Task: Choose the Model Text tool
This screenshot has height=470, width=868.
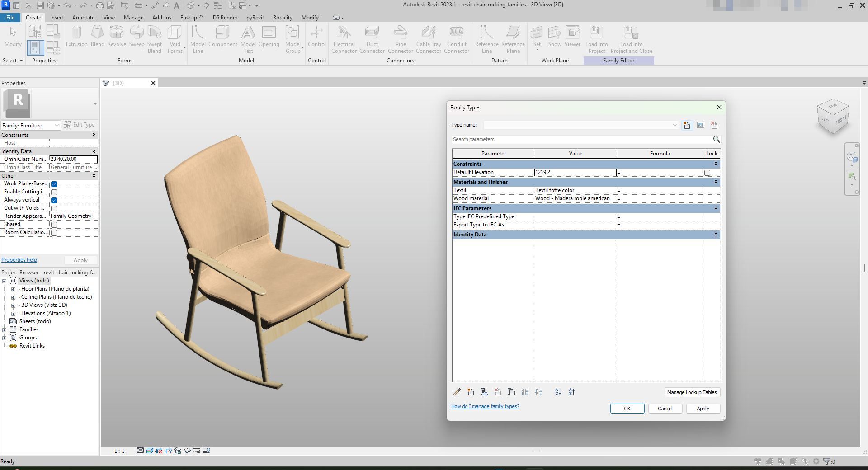Action: click(x=248, y=39)
